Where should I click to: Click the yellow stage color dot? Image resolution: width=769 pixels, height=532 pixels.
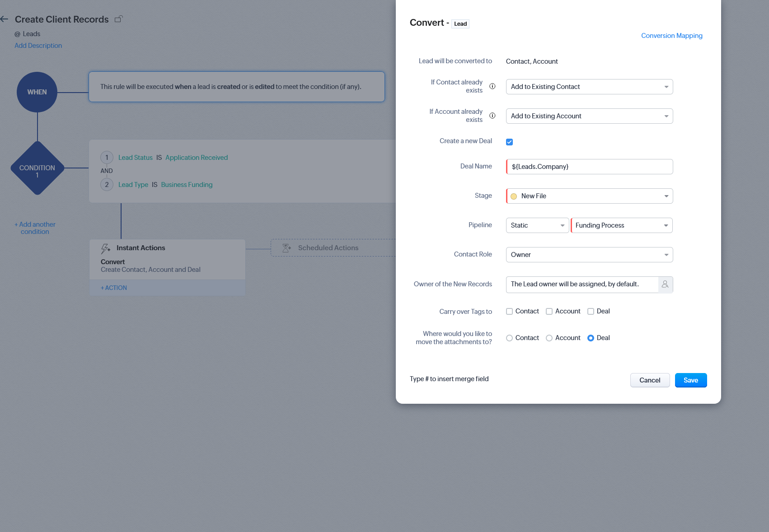tap(514, 196)
